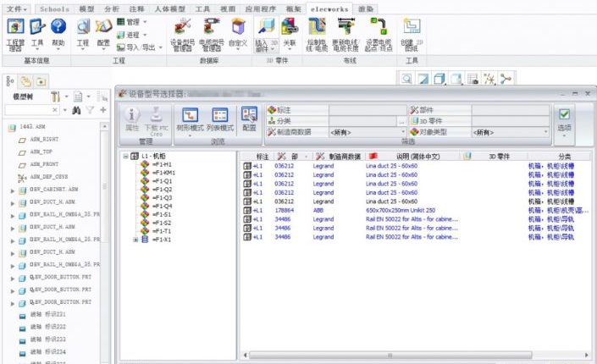
Task: Open the 帮助 help icon
Action: pyautogui.click(x=58, y=26)
